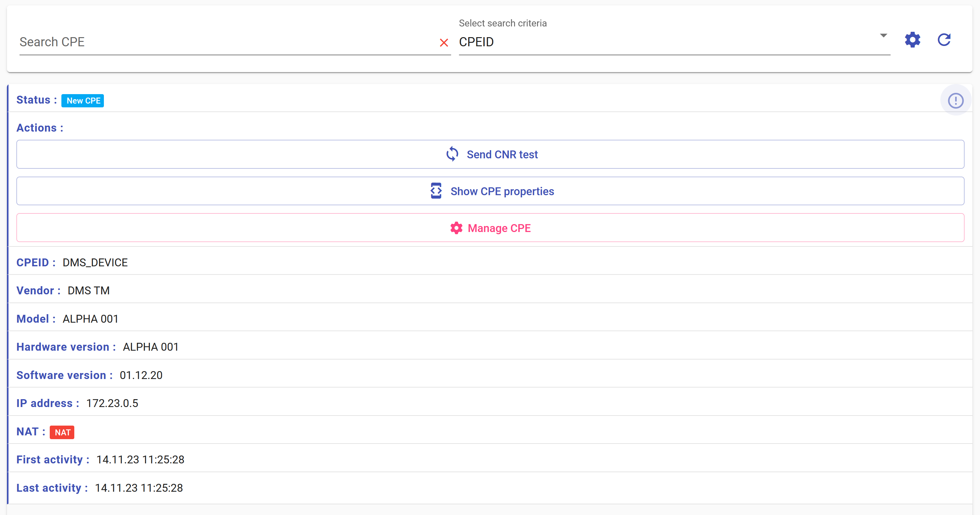Open the CPEID search criteria combo box
This screenshot has width=980, height=515.
[x=674, y=42]
